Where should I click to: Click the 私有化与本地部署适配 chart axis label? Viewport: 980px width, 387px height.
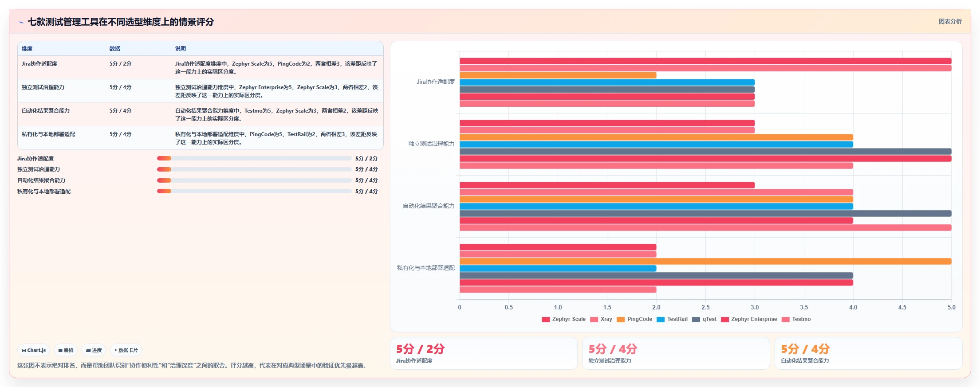point(425,268)
